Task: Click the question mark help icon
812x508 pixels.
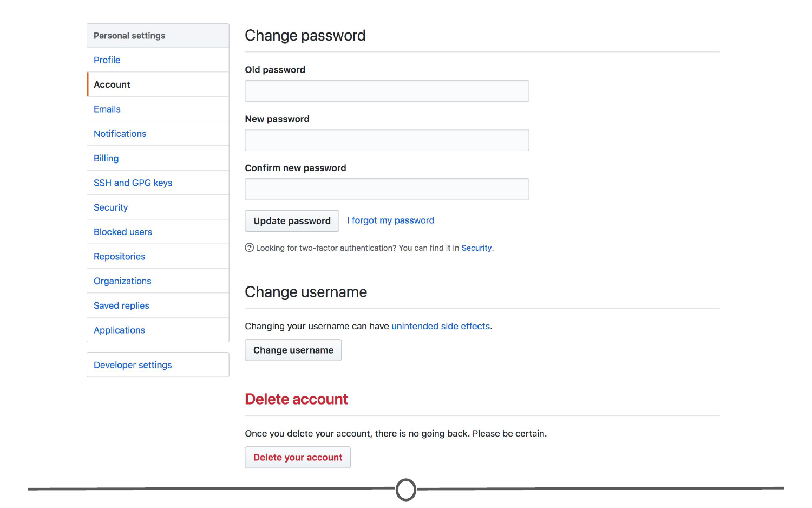Action: (x=250, y=248)
